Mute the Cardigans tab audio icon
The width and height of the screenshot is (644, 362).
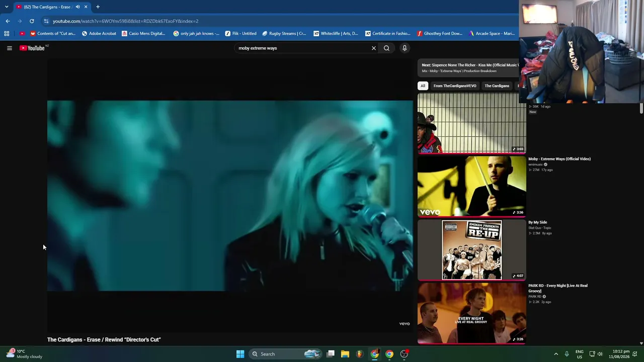pos(77,7)
